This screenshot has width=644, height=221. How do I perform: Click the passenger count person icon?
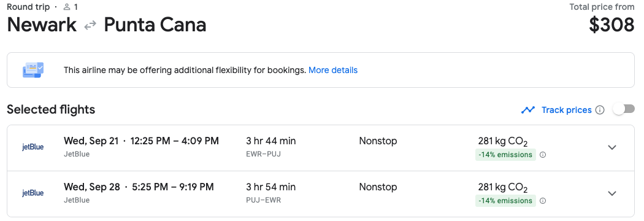point(67,7)
